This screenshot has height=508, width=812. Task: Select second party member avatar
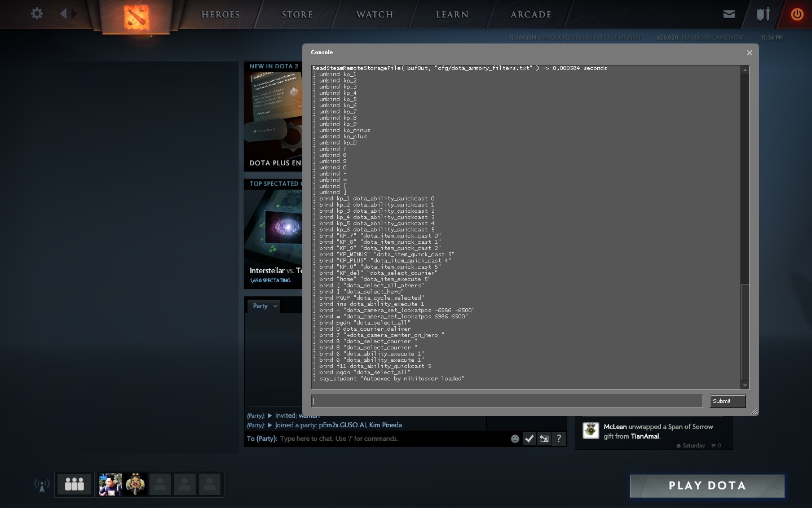(x=135, y=484)
